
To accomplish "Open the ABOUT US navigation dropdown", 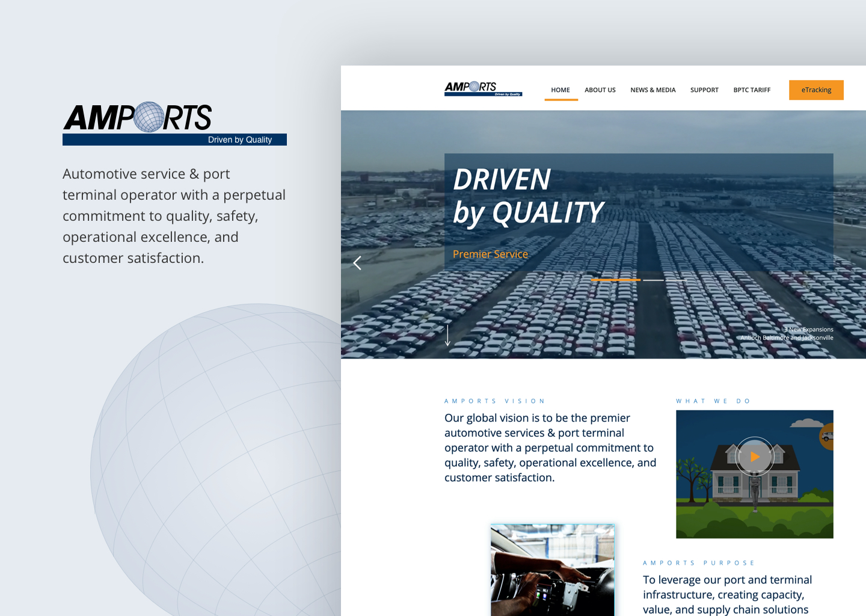I will pyautogui.click(x=600, y=90).
